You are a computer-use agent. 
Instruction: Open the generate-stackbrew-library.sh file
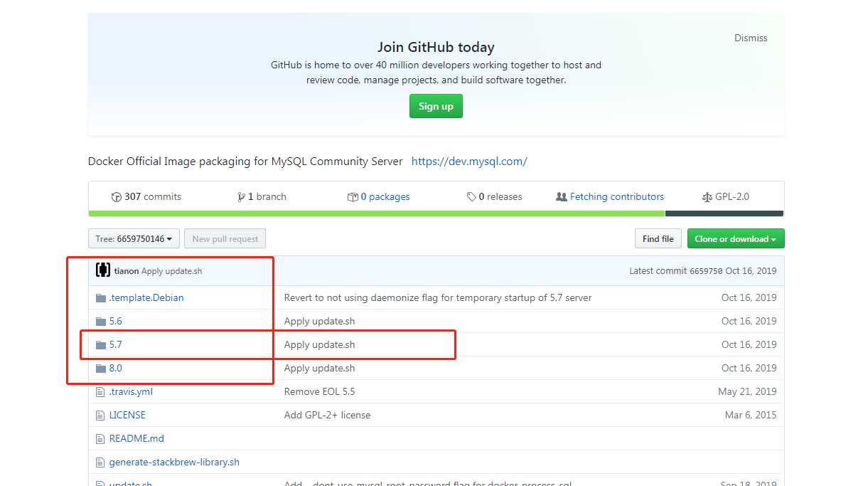(174, 462)
